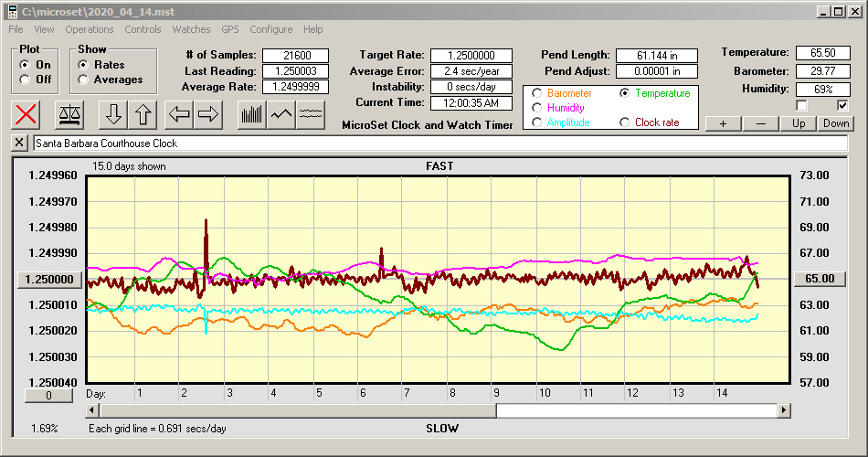Click the horizontal scrollbar right arrow
Image resolution: width=868 pixels, height=457 pixels.
point(783,410)
